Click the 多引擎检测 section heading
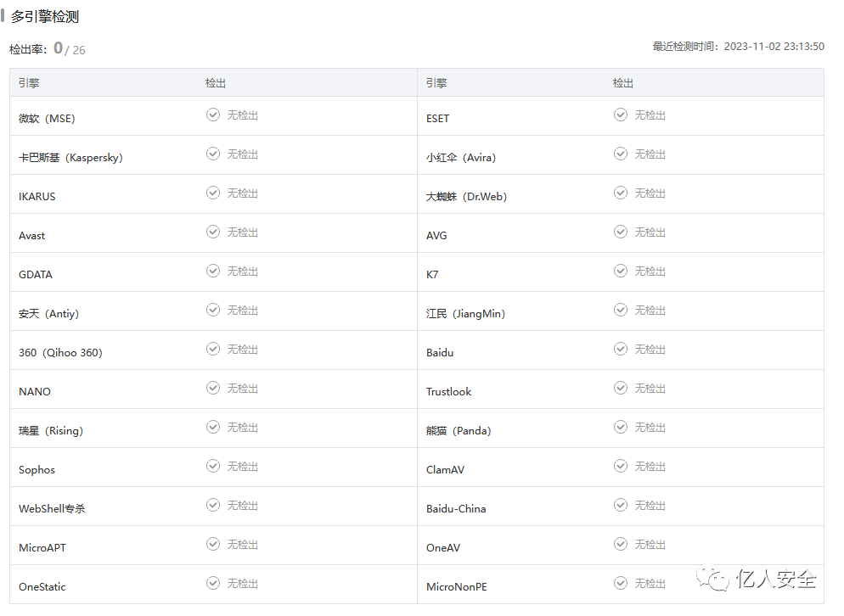Image resolution: width=844 pixels, height=616 pixels. pos(45,17)
